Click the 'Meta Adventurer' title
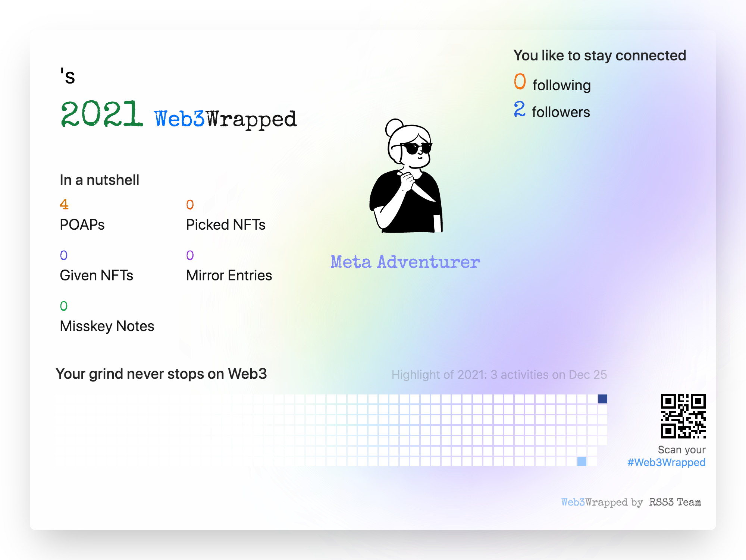 pos(405,262)
